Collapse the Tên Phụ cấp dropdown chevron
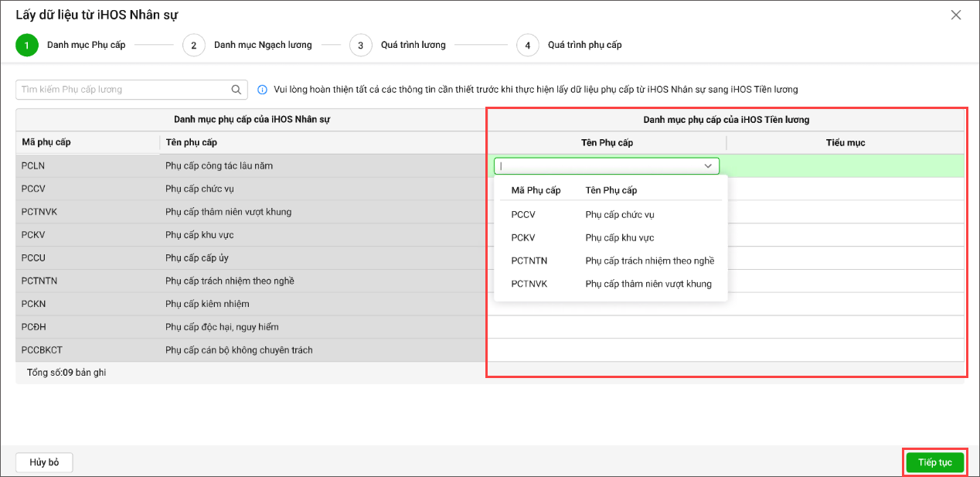The height and width of the screenshot is (477, 980). point(707,166)
